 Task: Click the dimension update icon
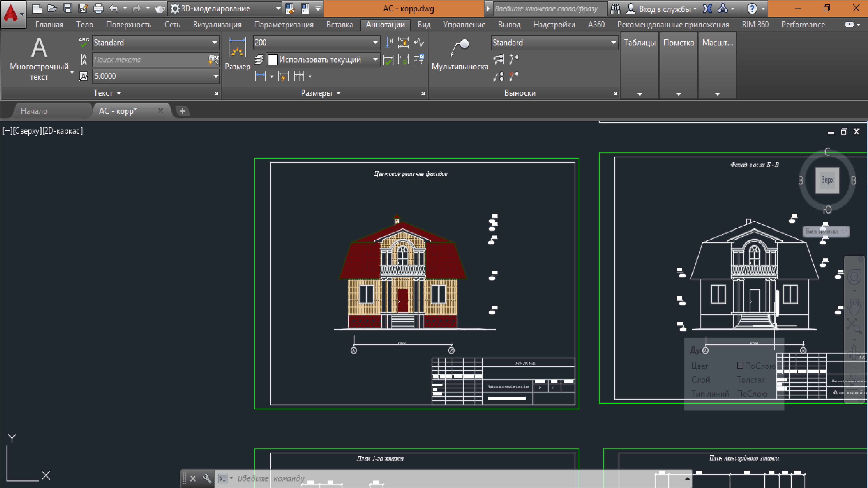[403, 60]
